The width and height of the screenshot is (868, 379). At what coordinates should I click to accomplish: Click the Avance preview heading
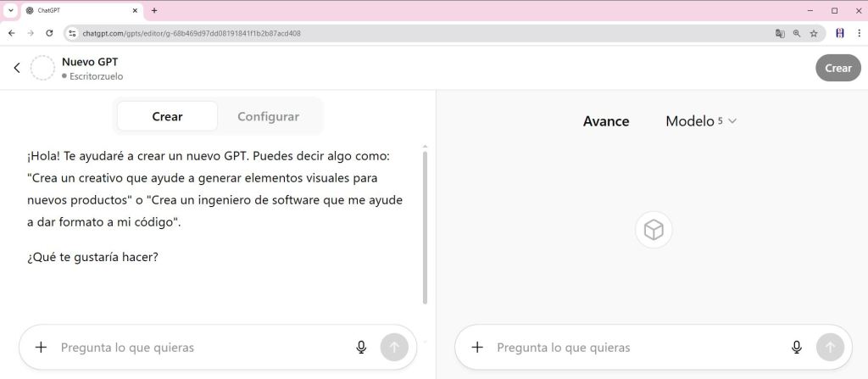coord(606,121)
